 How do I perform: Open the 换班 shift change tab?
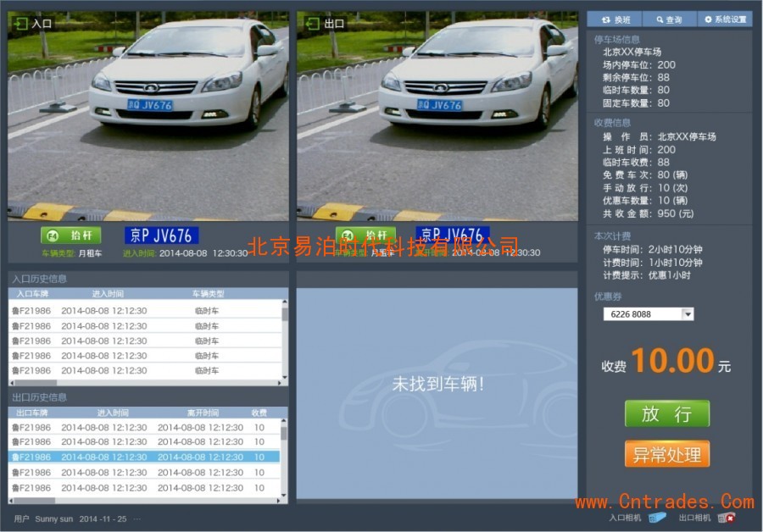pyautogui.click(x=615, y=19)
